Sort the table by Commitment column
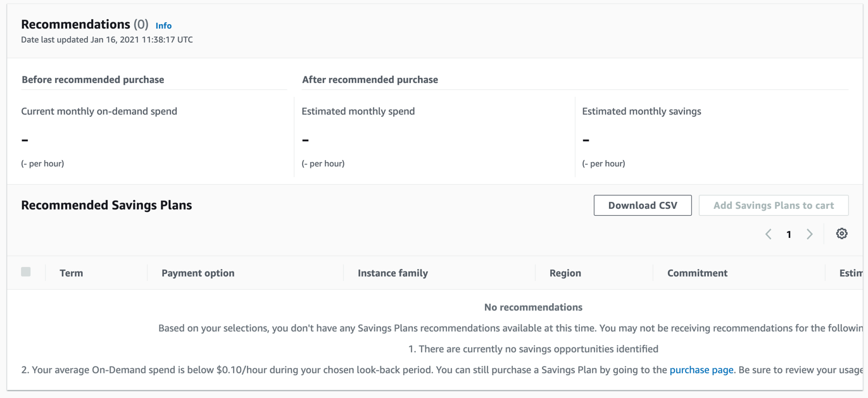The width and height of the screenshot is (868, 398). 697,273
